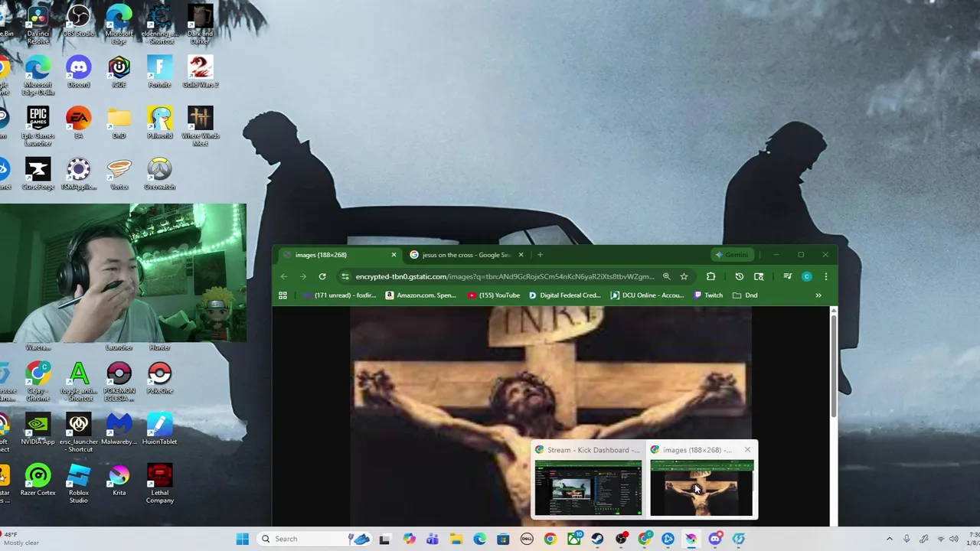The width and height of the screenshot is (980, 551).
Task: Open Chrome apps grid in bookmarks bar
Action: [283, 295]
